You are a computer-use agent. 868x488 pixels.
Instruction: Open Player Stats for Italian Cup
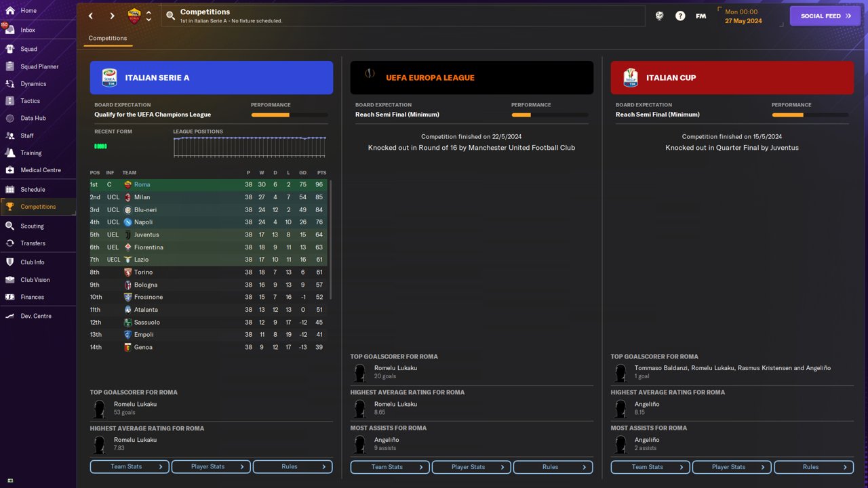pos(732,467)
